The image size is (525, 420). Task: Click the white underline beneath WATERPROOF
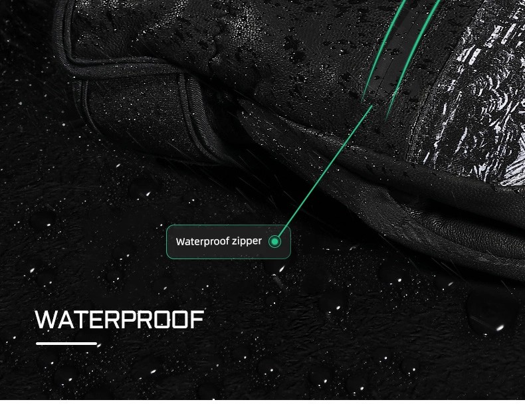pyautogui.click(x=66, y=344)
